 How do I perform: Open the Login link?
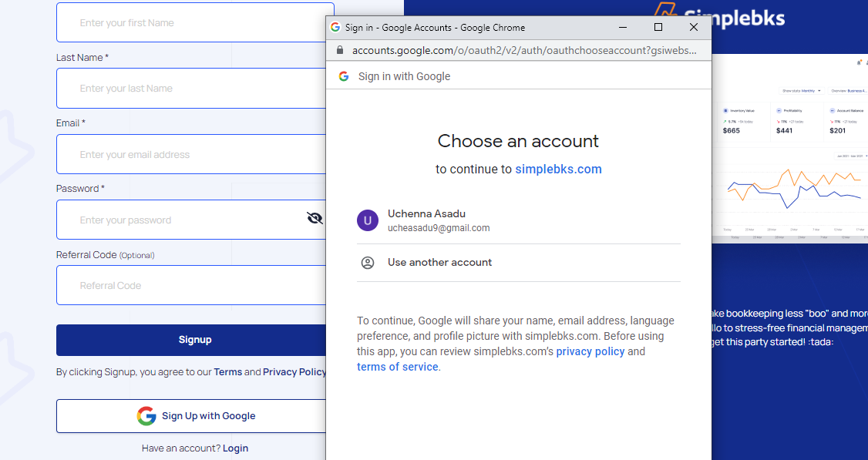point(235,448)
